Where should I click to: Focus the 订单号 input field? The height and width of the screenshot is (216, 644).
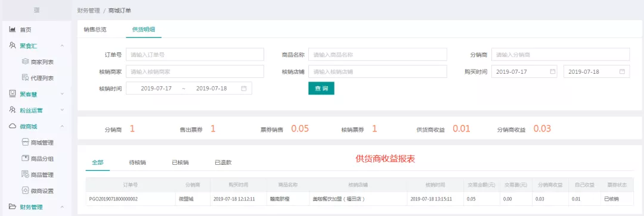tap(194, 54)
